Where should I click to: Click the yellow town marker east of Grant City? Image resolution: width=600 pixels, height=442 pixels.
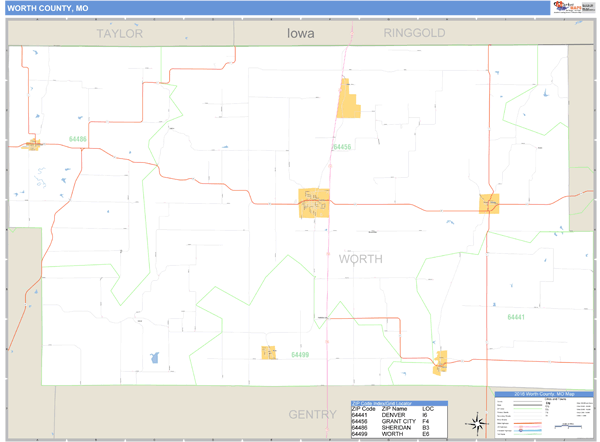[489, 203]
